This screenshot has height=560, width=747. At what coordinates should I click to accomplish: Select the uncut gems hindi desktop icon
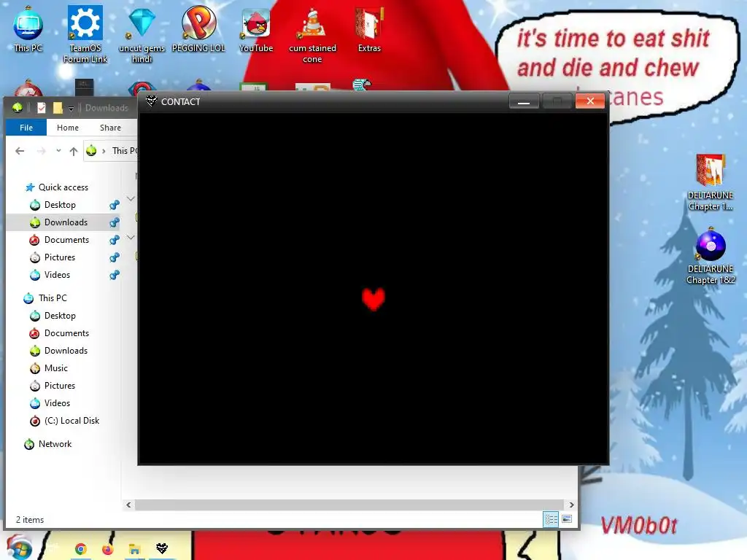(142, 34)
